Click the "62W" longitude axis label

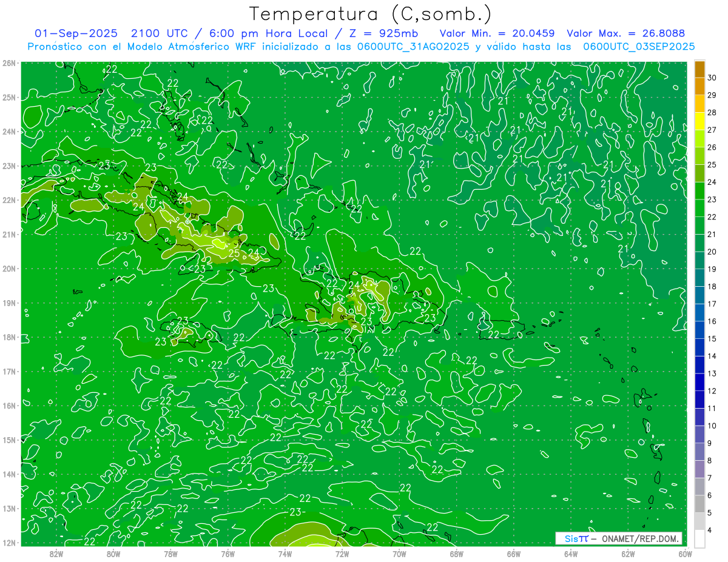[629, 553]
